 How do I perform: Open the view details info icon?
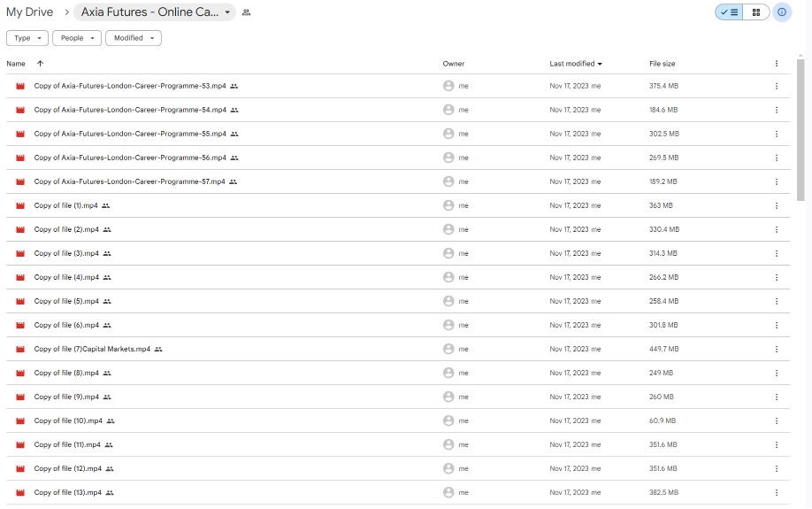point(782,12)
